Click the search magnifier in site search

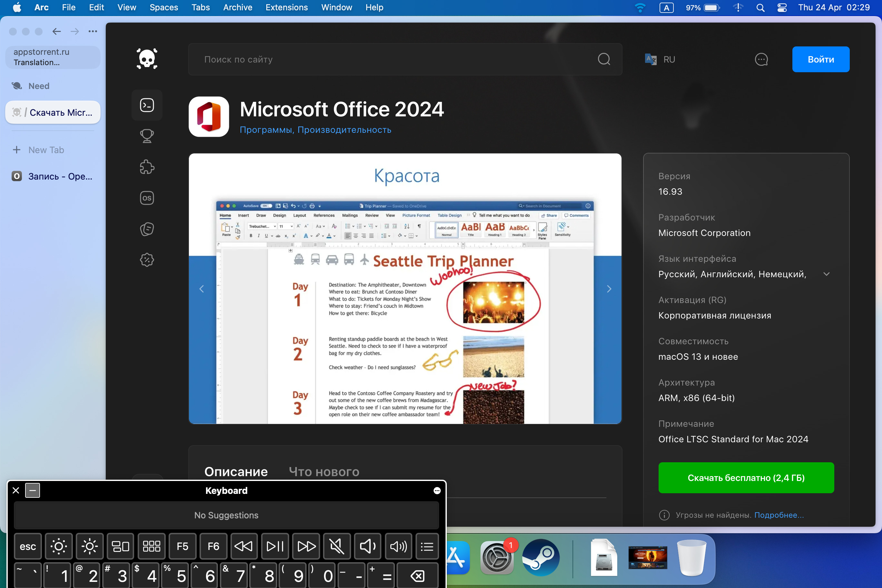tap(604, 59)
